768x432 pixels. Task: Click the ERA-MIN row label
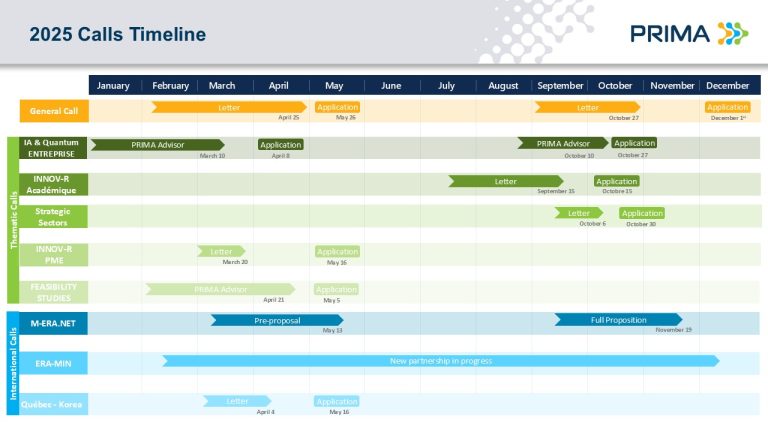(54, 363)
